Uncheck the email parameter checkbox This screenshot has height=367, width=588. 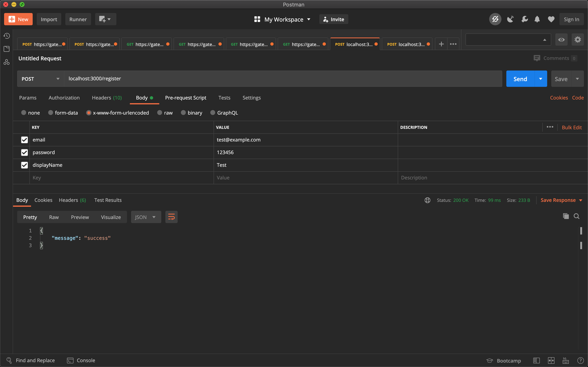click(24, 140)
